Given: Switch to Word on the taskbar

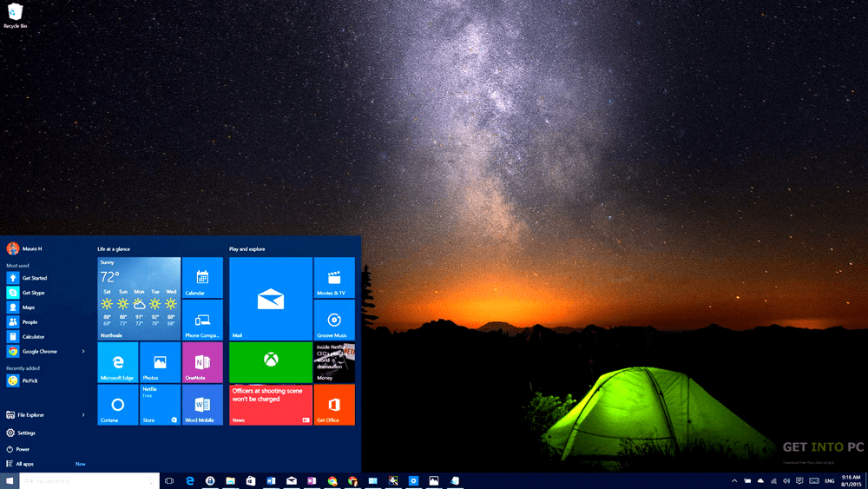Looking at the screenshot, I should click(x=271, y=480).
